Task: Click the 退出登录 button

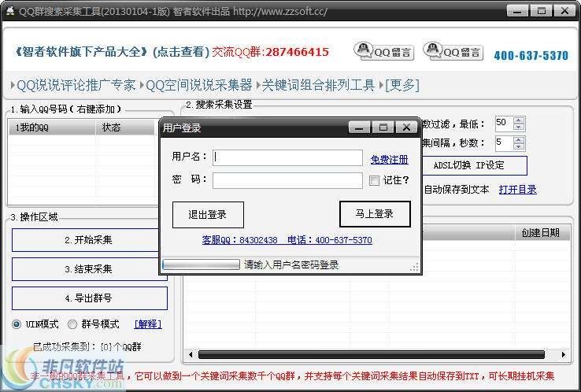Action: [208, 215]
